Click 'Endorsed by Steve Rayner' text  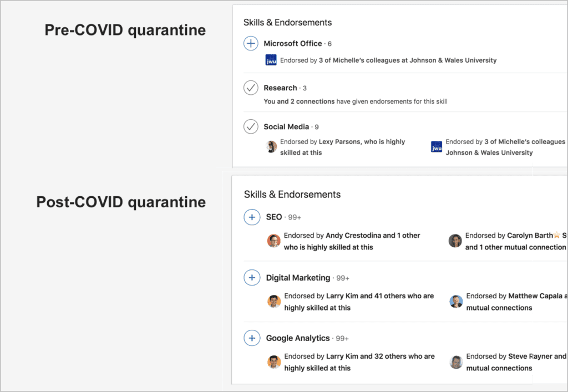pyautogui.click(x=509, y=356)
